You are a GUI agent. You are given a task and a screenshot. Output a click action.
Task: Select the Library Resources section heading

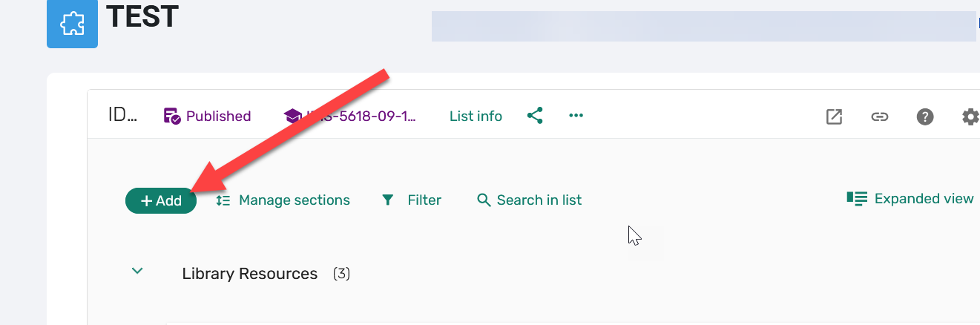coord(249,274)
